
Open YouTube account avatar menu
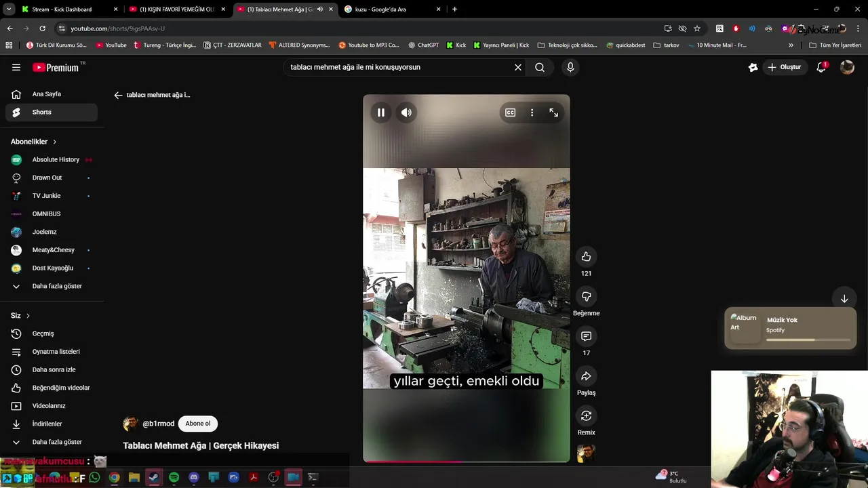tap(847, 67)
